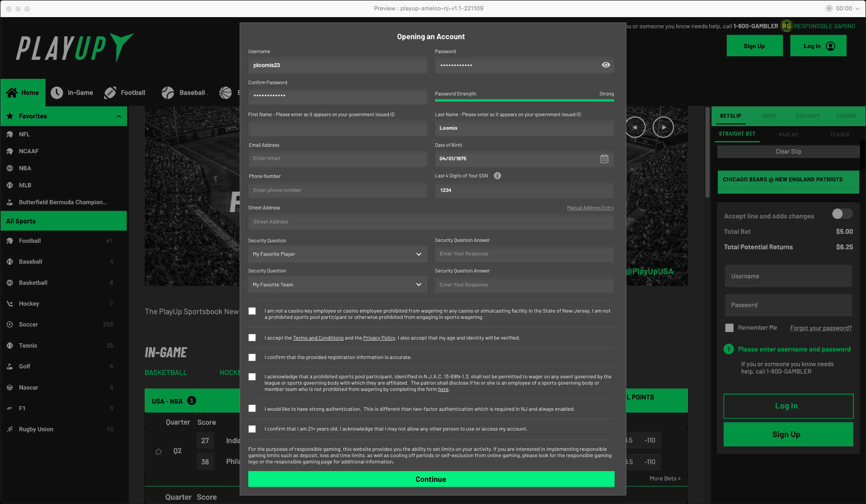
Task: Accept Terms and Conditions checkbox
Action: coord(252,337)
